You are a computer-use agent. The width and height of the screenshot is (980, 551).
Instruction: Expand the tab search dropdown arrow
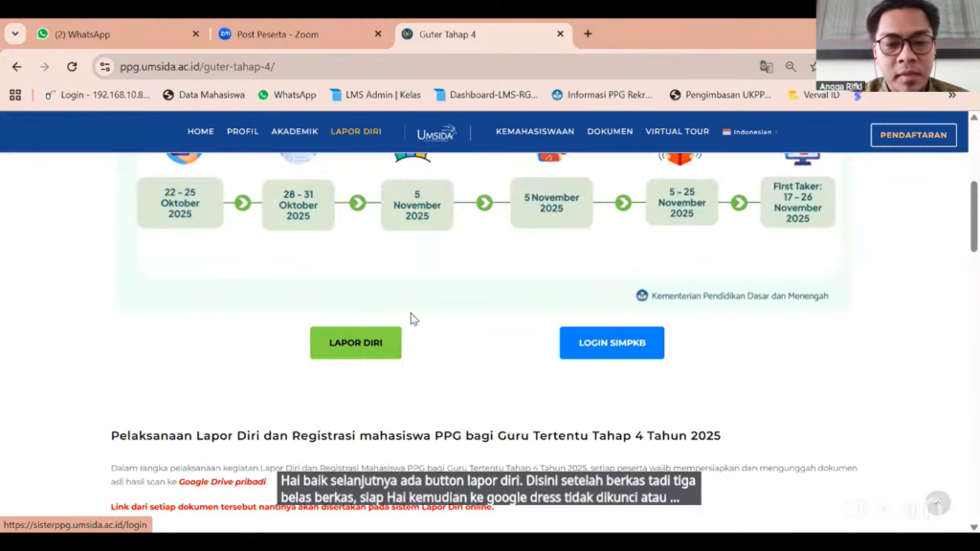[x=15, y=33]
